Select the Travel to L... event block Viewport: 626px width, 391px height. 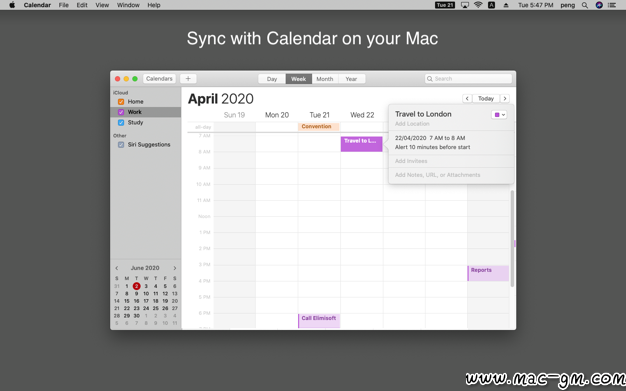coord(361,144)
